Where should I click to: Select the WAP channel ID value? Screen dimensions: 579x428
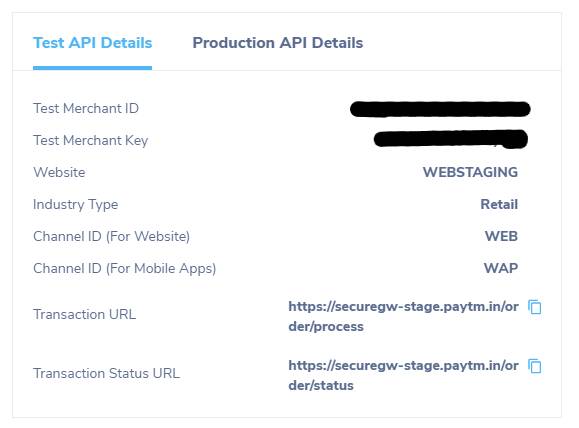pos(501,268)
